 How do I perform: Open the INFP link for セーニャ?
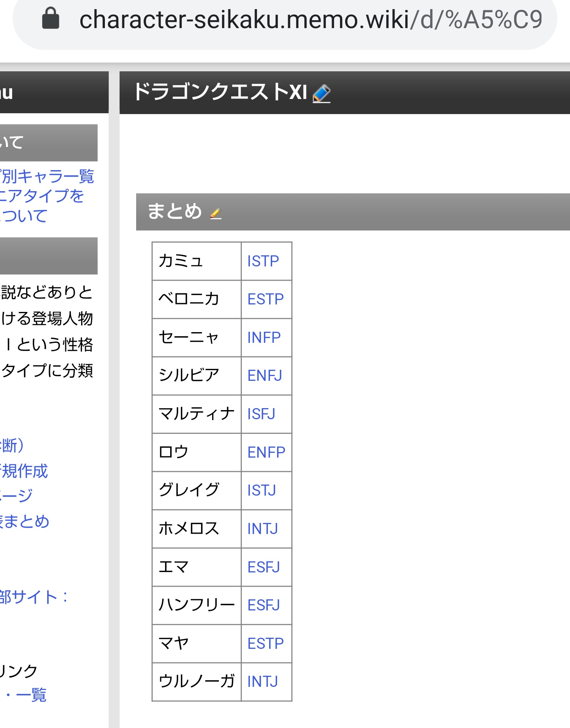click(264, 338)
